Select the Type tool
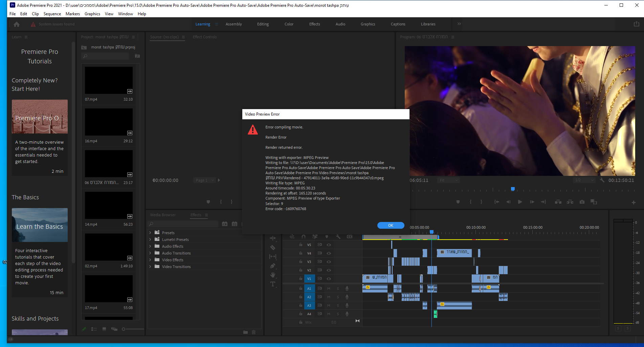The height and width of the screenshot is (347, 644). (x=273, y=284)
